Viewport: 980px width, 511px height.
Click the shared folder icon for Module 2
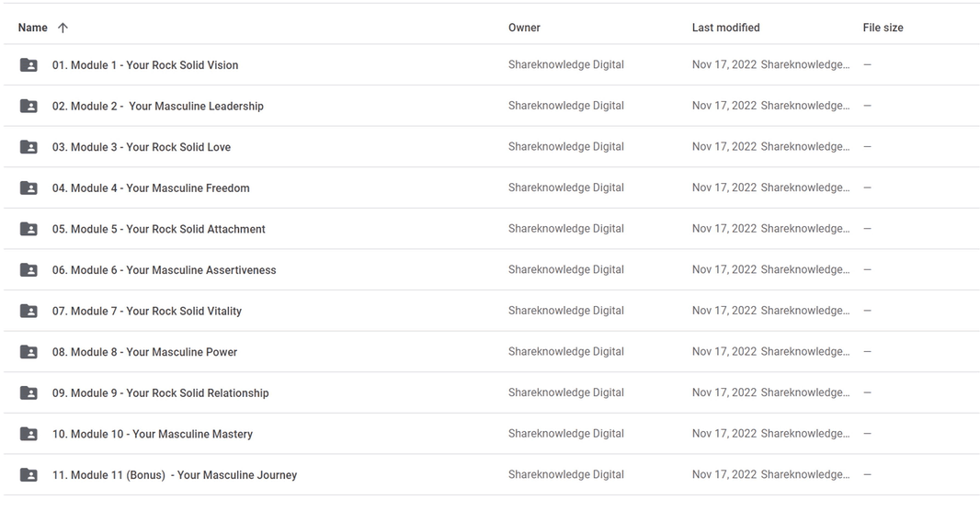click(x=28, y=107)
